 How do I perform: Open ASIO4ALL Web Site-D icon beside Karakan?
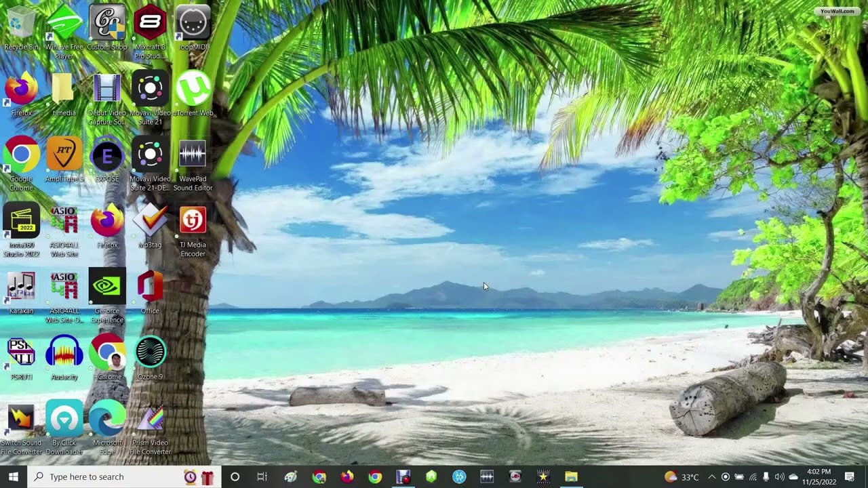click(64, 296)
